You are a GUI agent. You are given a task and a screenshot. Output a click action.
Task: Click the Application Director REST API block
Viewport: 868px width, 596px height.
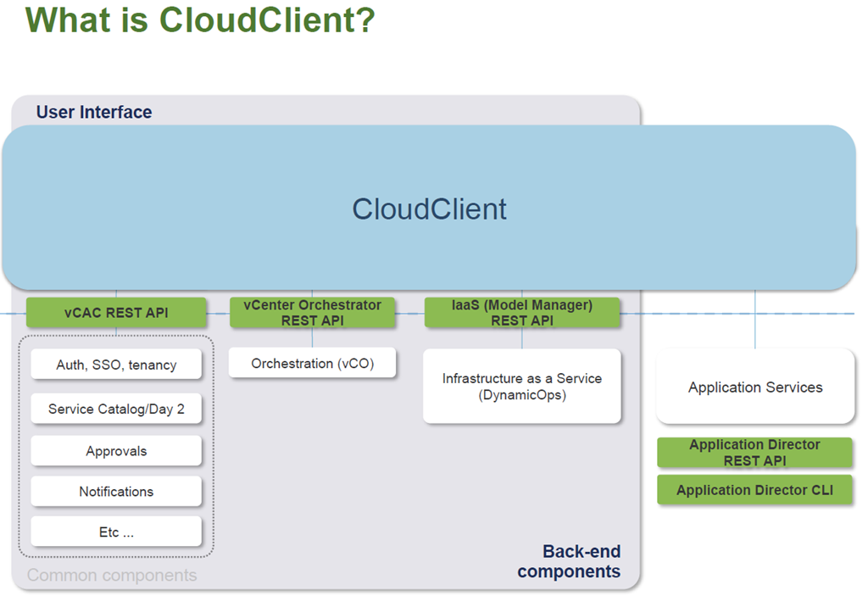point(754,453)
